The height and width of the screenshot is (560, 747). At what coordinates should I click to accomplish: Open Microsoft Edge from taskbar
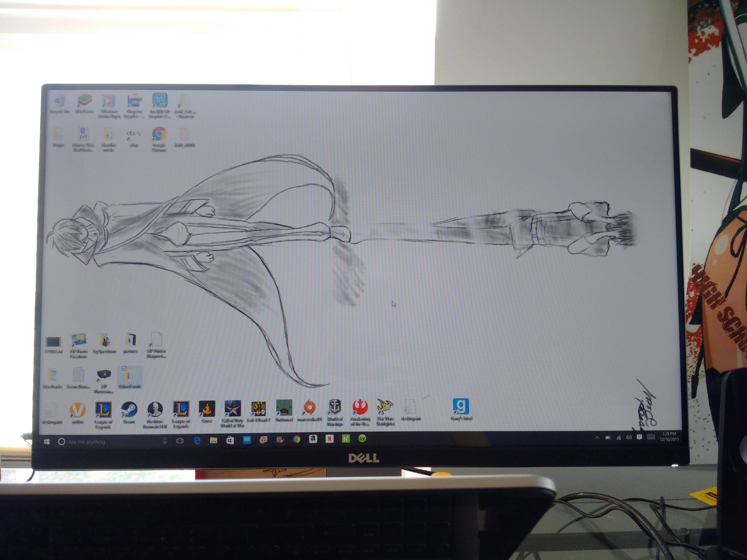[197, 440]
